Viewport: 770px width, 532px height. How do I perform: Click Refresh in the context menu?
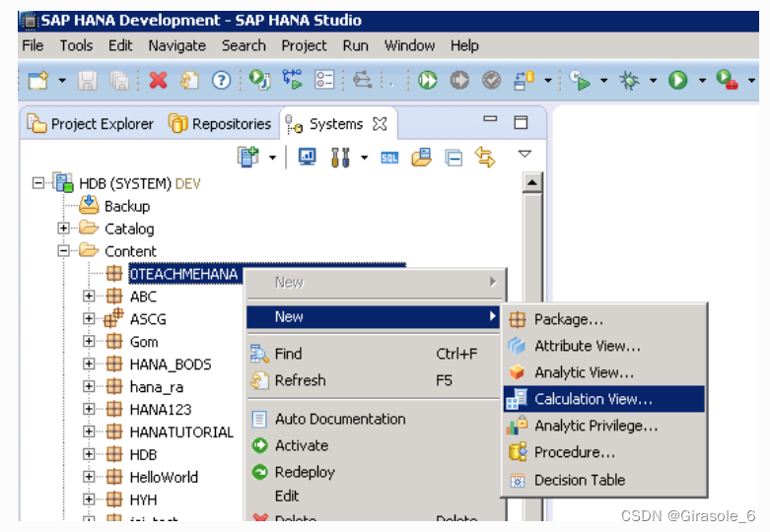point(374,380)
